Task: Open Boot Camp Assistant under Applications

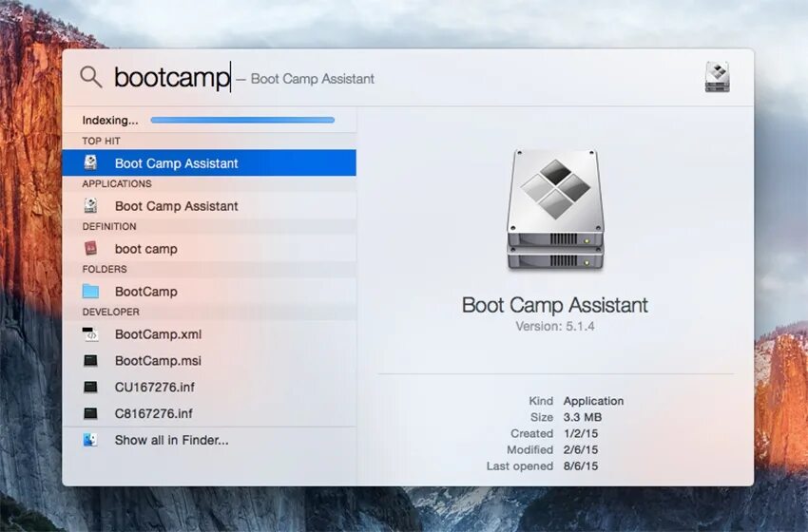Action: pyautogui.click(x=209, y=205)
